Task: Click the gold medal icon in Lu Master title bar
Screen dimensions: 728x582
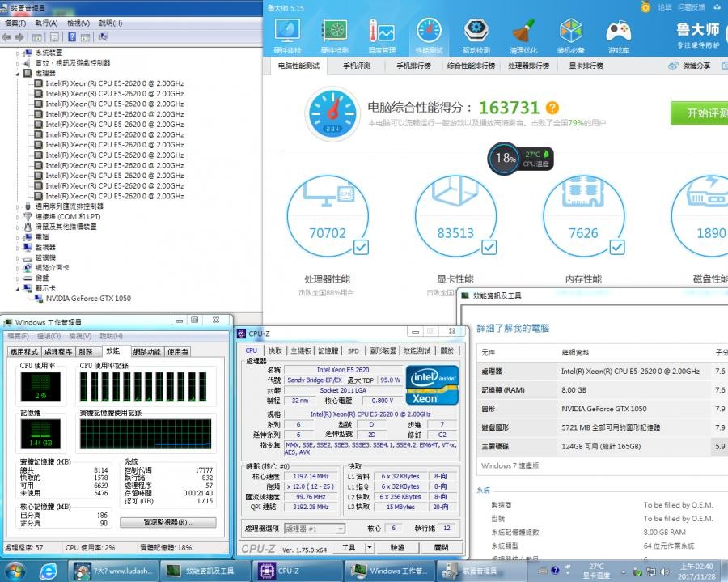Action: tap(645, 7)
